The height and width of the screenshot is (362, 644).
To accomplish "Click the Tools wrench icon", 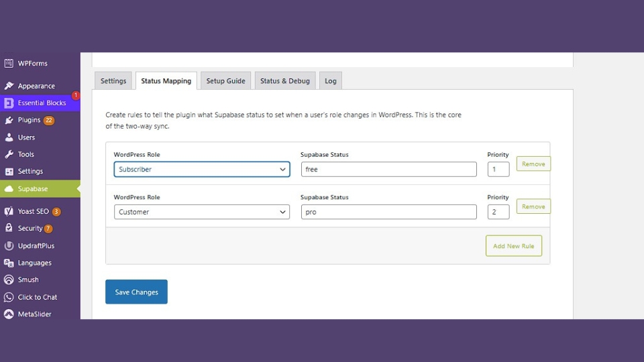I will click(9, 154).
